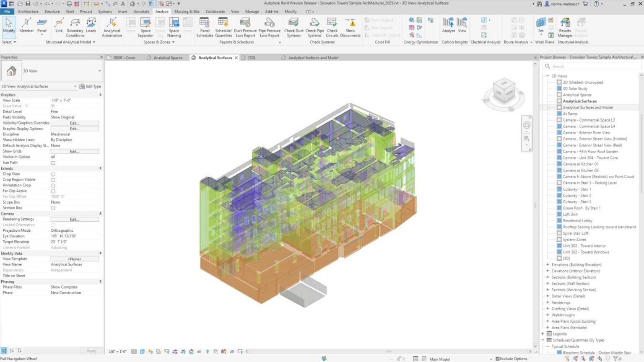Launch the Check Duct Systems tool
This screenshot has width=644, height=362.
coord(293,27)
